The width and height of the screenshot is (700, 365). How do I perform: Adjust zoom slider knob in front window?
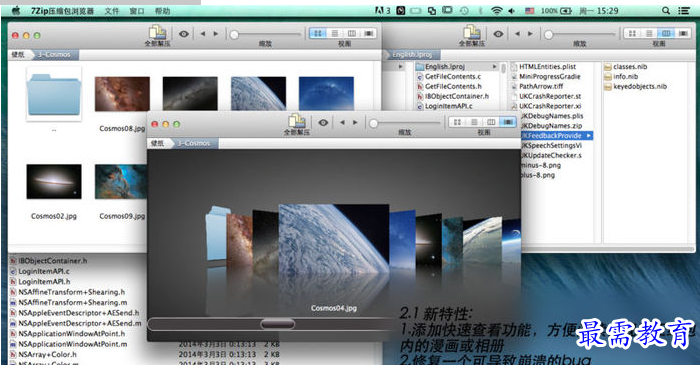coord(374,123)
